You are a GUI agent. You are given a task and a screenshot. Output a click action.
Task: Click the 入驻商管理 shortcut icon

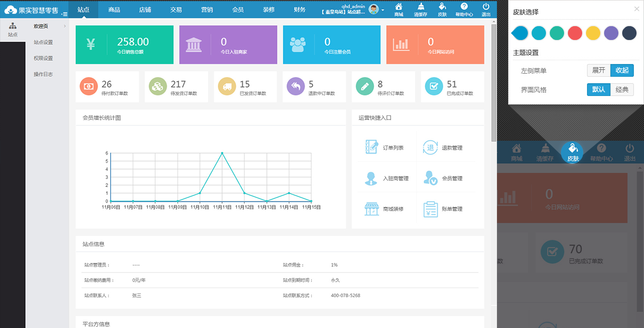click(371, 178)
